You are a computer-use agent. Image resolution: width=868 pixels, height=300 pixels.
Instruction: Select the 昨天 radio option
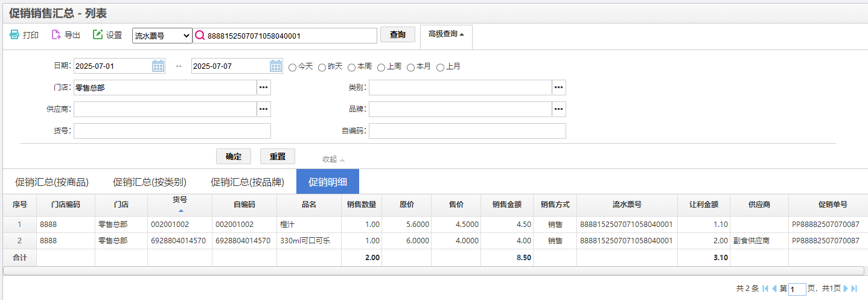[x=322, y=67]
